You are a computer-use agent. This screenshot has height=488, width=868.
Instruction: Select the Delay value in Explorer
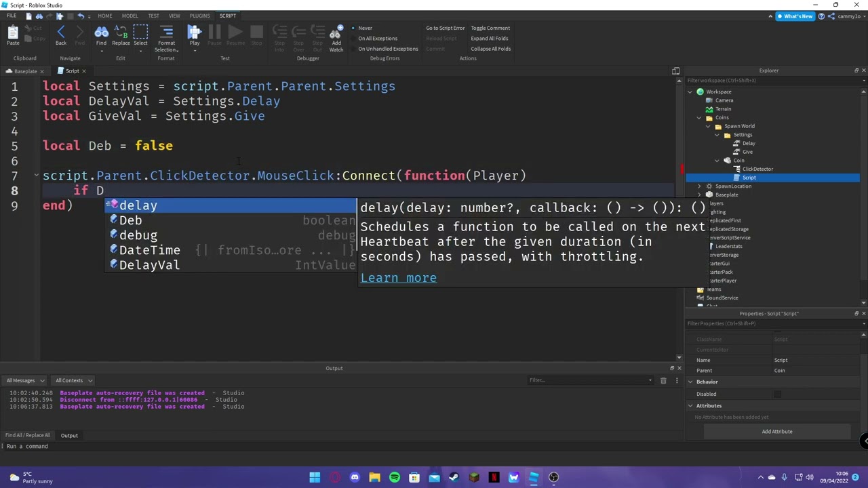[749, 144]
